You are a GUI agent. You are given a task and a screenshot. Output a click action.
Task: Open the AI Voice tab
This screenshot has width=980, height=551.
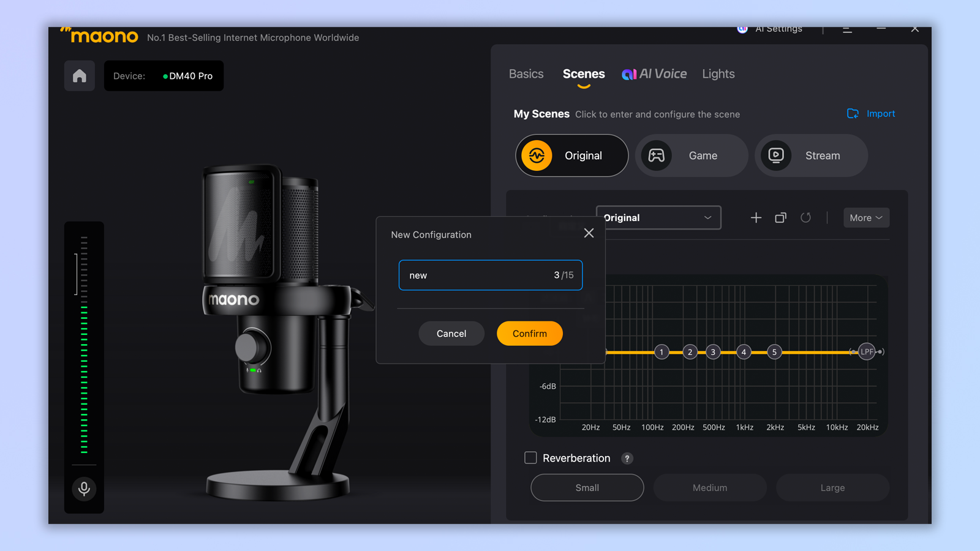654,73
